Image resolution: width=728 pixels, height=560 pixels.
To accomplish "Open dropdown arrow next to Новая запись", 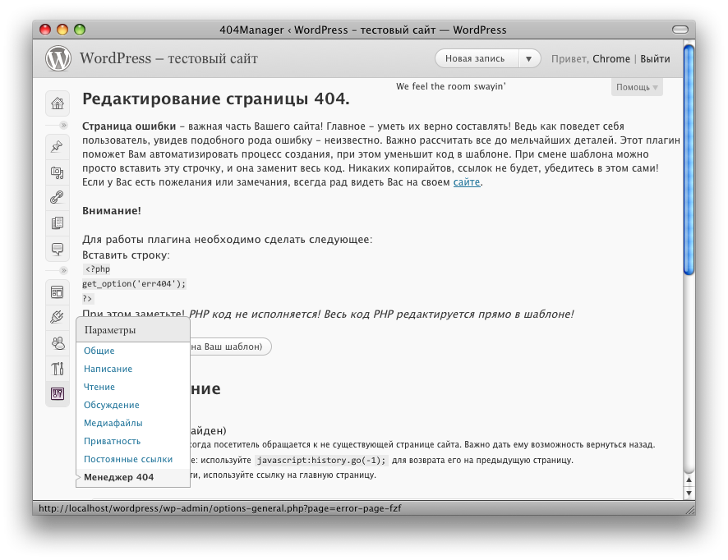I will [x=529, y=59].
